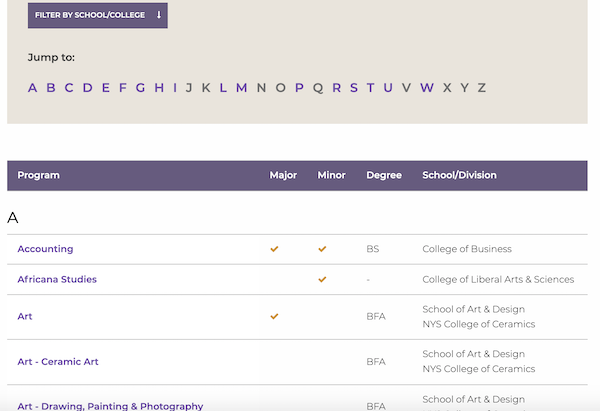Jump to letter C
This screenshot has height=411, width=600.
[69, 88]
